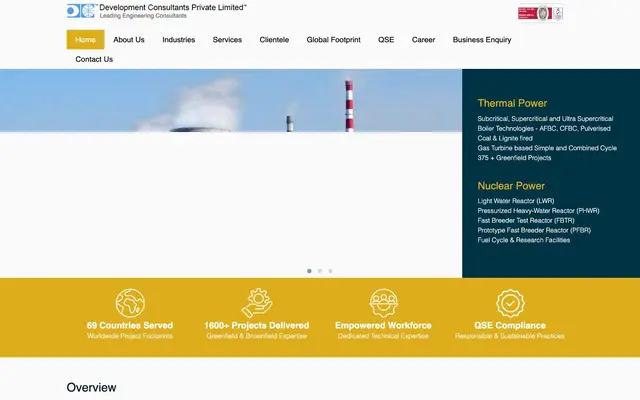Click Prototype Fast Breeder Reactor (PFBR) line
This screenshot has width=640, height=400.
click(x=534, y=230)
